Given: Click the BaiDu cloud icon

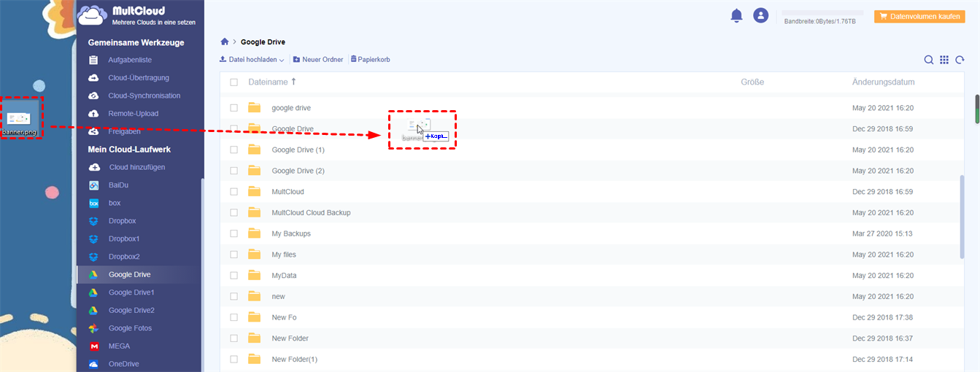Looking at the screenshot, I should pos(93,185).
